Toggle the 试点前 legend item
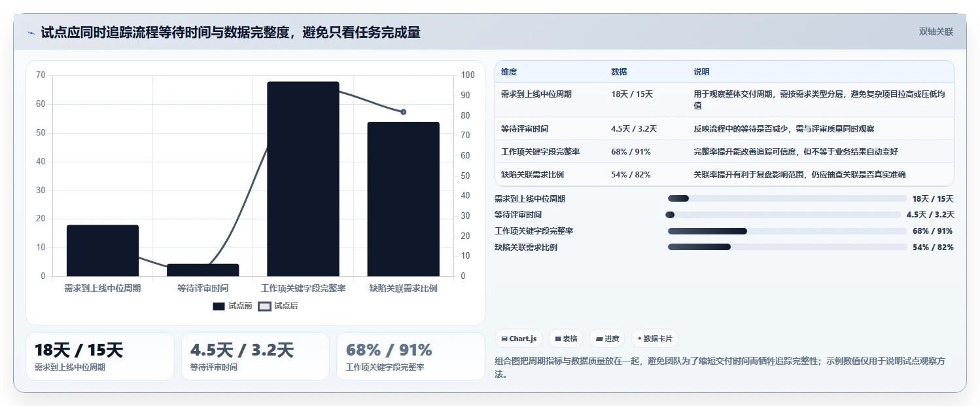The image size is (980, 406). click(232, 306)
